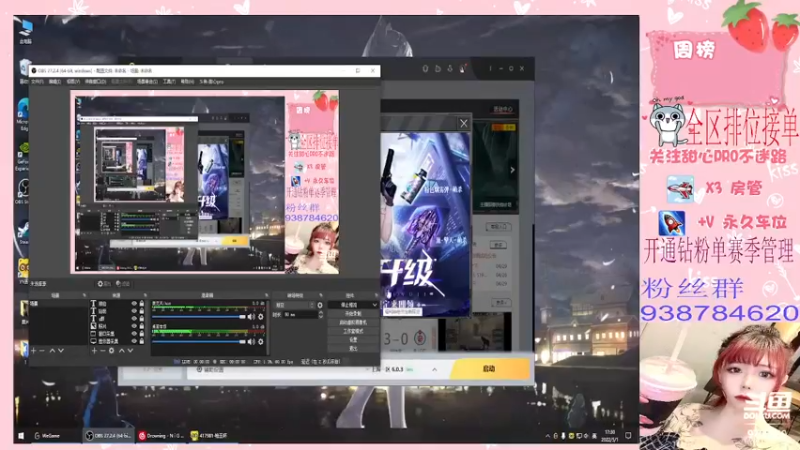Open the 文件(F) menu in OBS

pos(37,82)
